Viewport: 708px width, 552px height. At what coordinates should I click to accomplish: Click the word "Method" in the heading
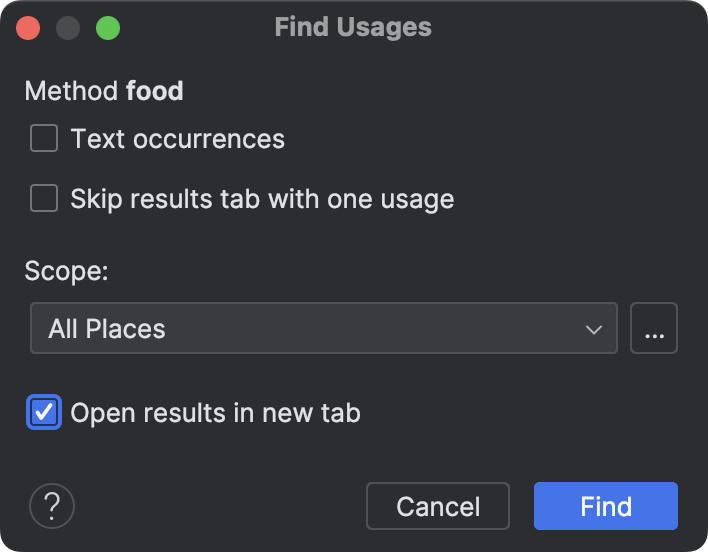[71, 91]
